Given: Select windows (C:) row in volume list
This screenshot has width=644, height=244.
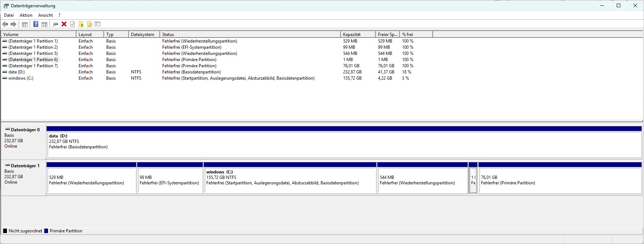Looking at the screenshot, I should (x=21, y=78).
